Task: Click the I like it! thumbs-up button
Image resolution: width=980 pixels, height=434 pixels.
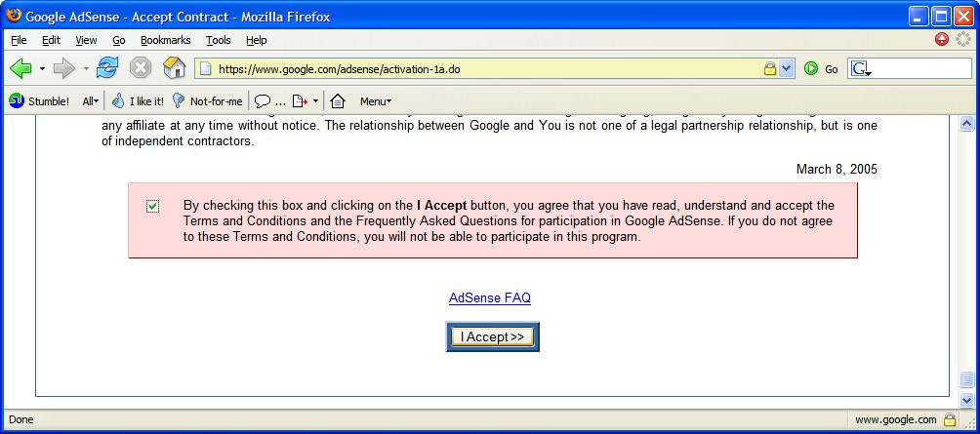Action: pos(139,101)
